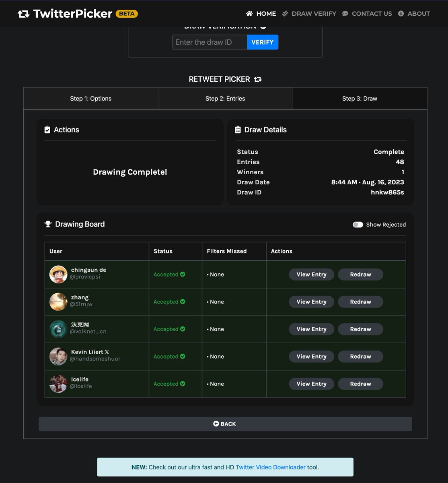448x483 pixels.
Task: Click the Contact Us chat bubble icon
Action: pos(345,13)
